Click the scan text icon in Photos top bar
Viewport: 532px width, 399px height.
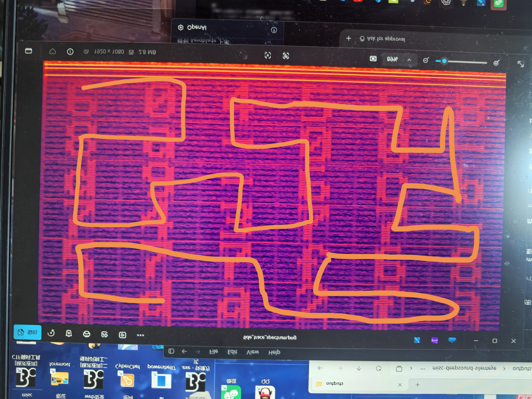tap(286, 56)
